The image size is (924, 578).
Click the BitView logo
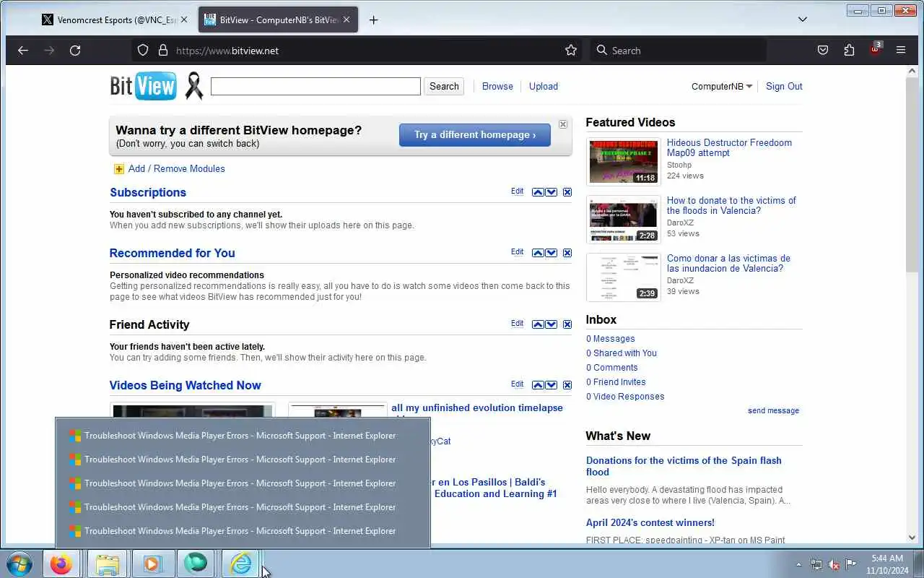[143, 86]
